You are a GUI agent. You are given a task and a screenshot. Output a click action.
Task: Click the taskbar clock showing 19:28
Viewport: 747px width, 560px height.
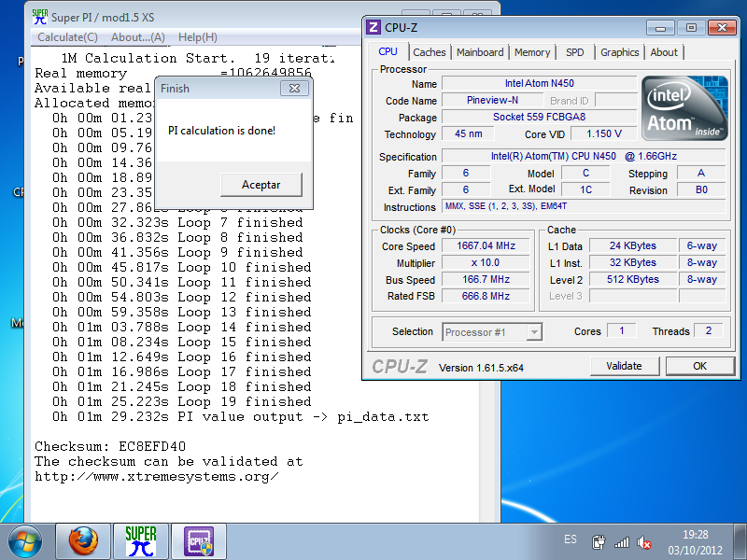pos(695,542)
